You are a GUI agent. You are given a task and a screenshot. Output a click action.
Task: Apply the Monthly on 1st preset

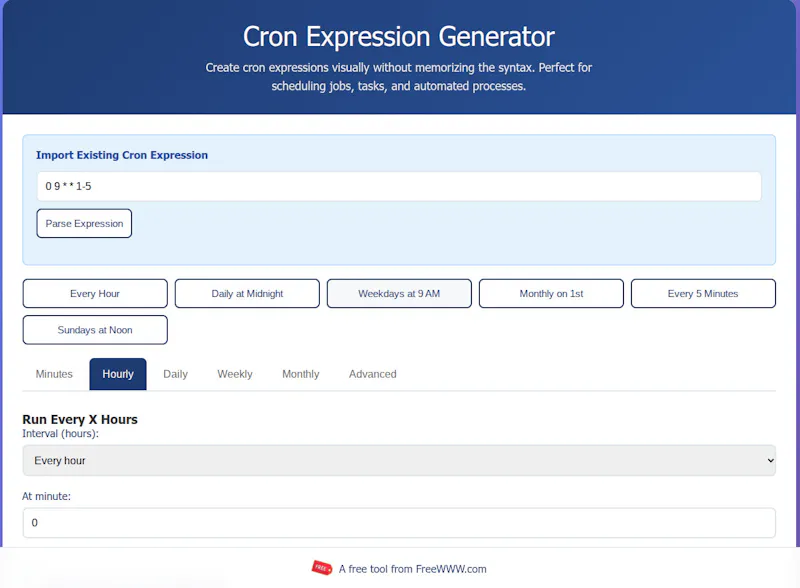coord(551,293)
